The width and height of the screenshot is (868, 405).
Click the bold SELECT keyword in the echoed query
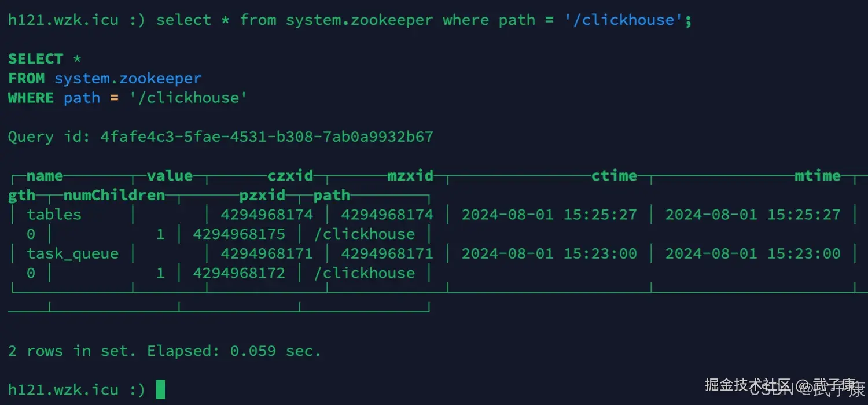[x=35, y=59]
